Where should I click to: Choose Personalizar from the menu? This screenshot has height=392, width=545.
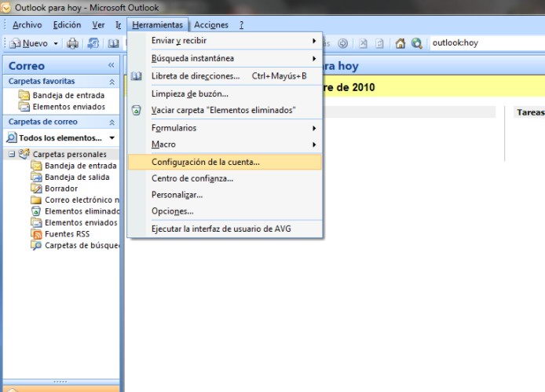pos(225,195)
